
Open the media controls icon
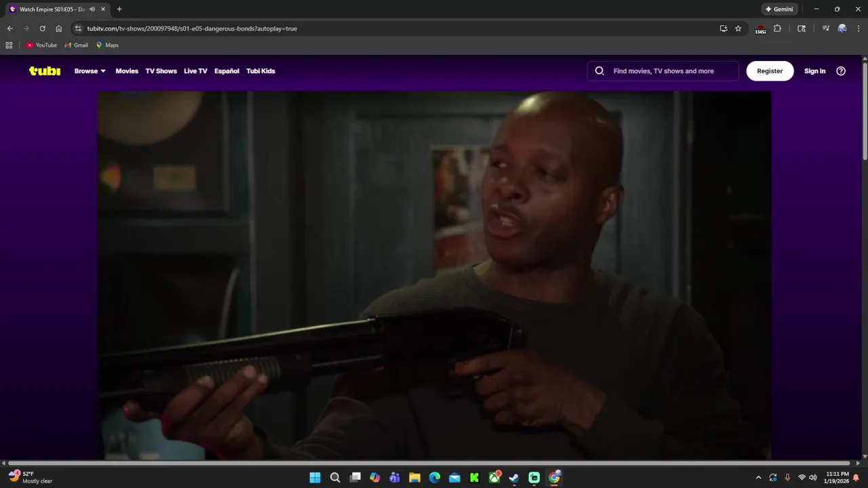click(x=825, y=28)
